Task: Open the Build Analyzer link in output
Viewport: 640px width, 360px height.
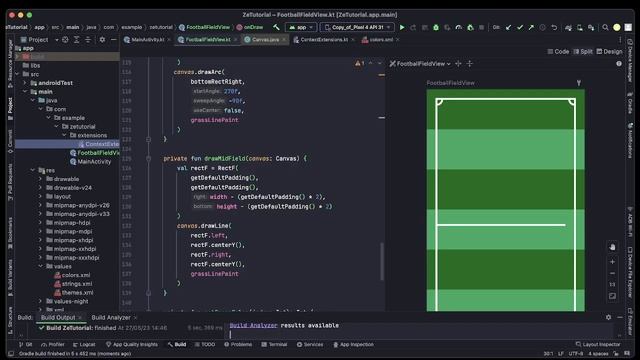Action: [x=253, y=325]
